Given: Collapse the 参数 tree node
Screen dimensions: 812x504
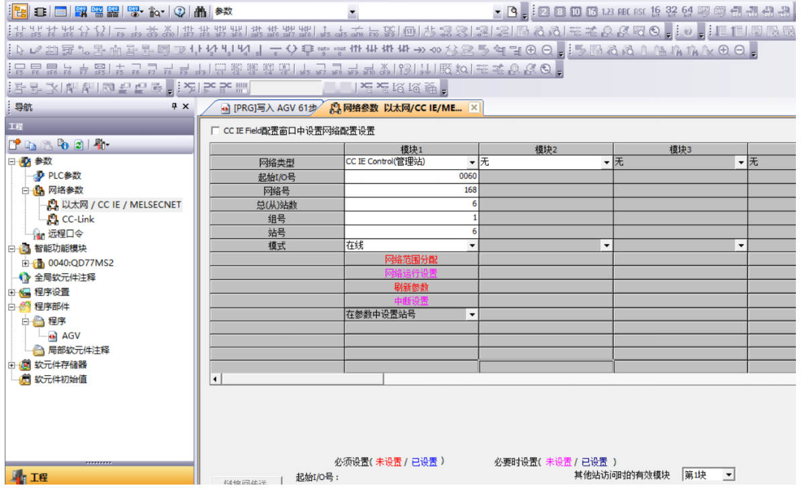Looking at the screenshot, I should click(x=12, y=162).
